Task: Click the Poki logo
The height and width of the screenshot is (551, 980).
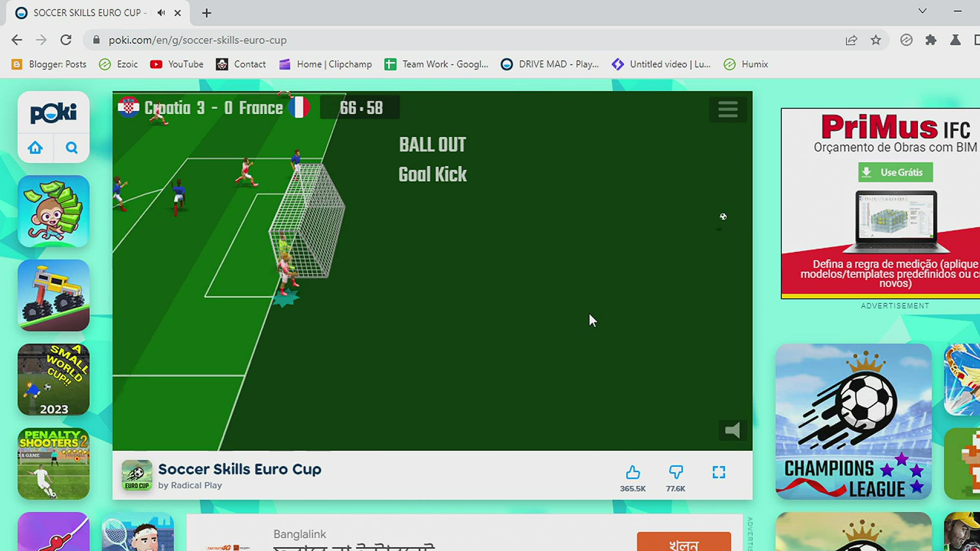Action: tap(54, 113)
